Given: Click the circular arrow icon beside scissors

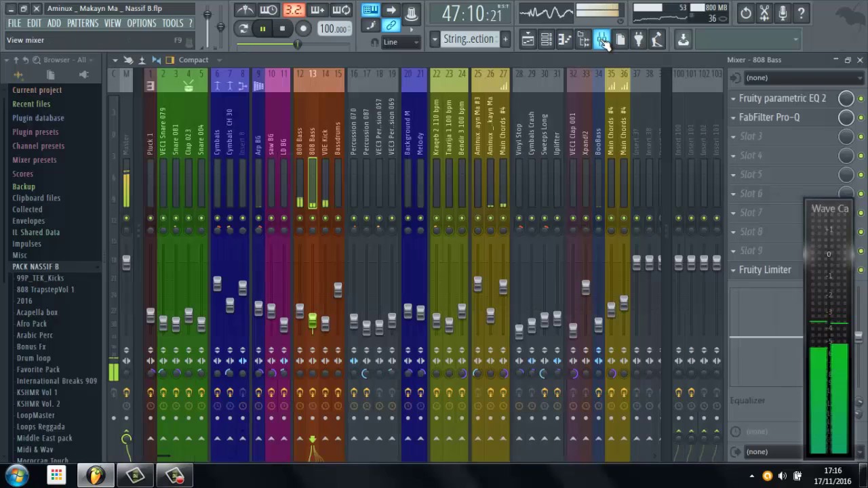Looking at the screenshot, I should 745,13.
